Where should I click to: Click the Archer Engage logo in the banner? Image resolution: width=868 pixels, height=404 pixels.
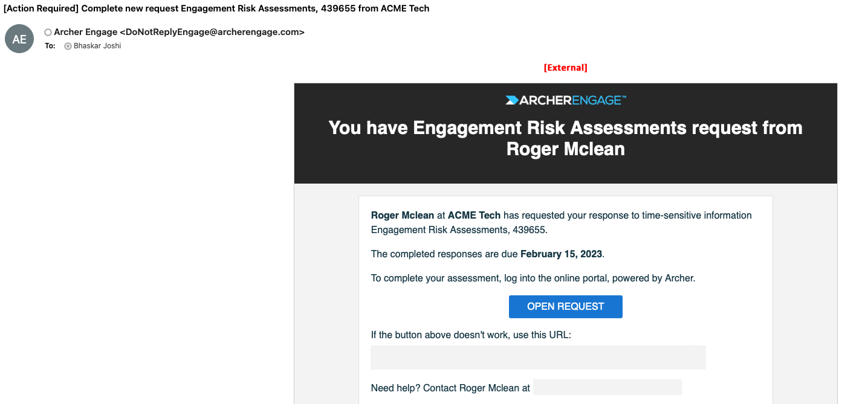point(566,100)
